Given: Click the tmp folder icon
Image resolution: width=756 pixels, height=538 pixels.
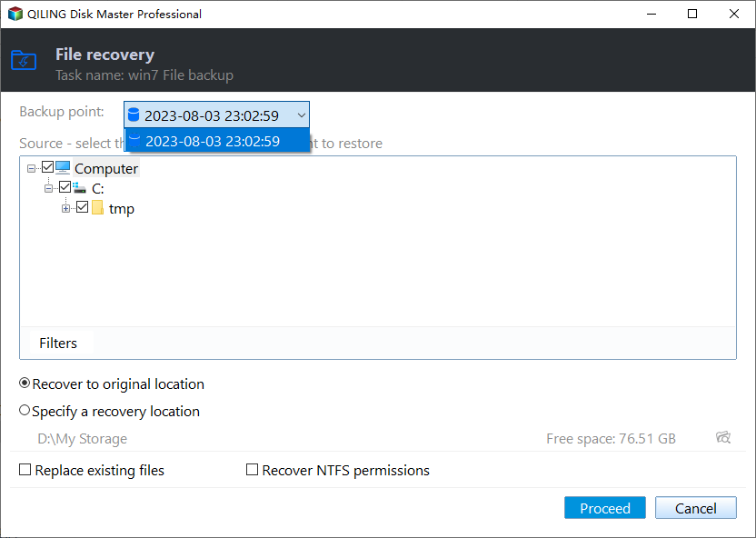Looking at the screenshot, I should (97, 208).
